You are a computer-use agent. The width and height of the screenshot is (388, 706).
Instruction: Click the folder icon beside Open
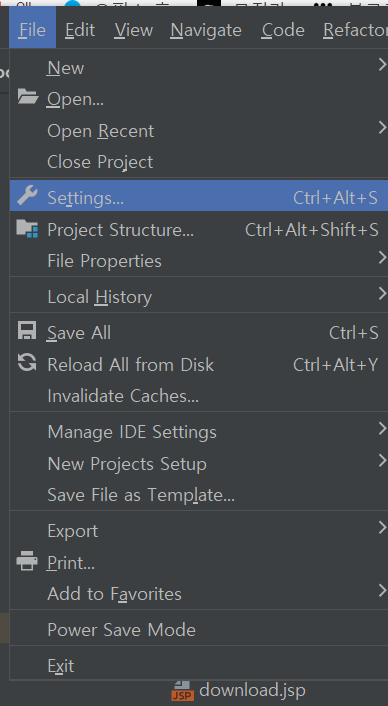tap(27, 97)
